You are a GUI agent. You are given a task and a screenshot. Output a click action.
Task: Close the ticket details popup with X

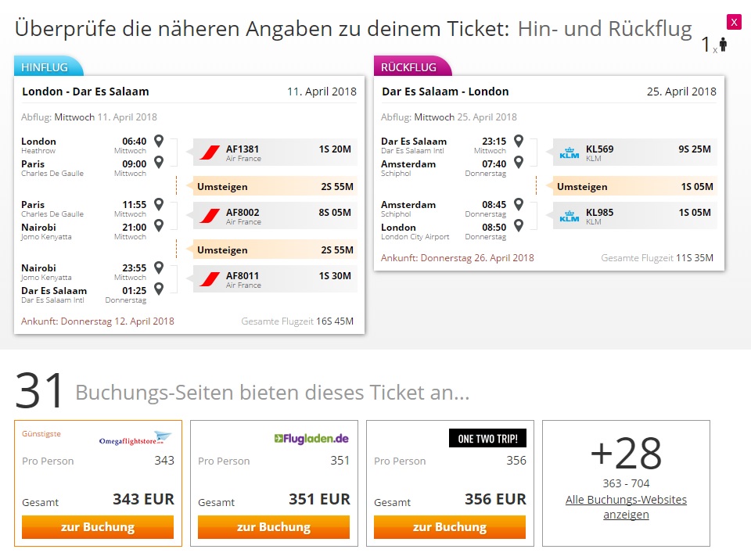734,22
